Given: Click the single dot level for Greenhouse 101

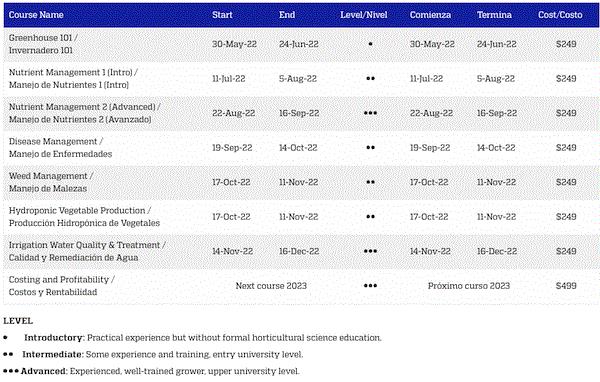Looking at the screenshot, I should pos(370,44).
